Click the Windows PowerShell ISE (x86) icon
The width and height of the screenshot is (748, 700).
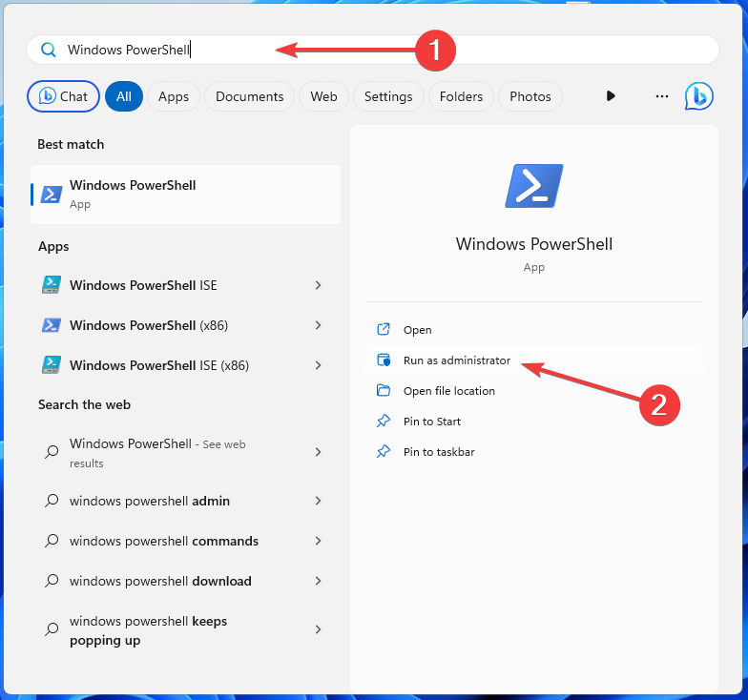pyautogui.click(x=52, y=365)
